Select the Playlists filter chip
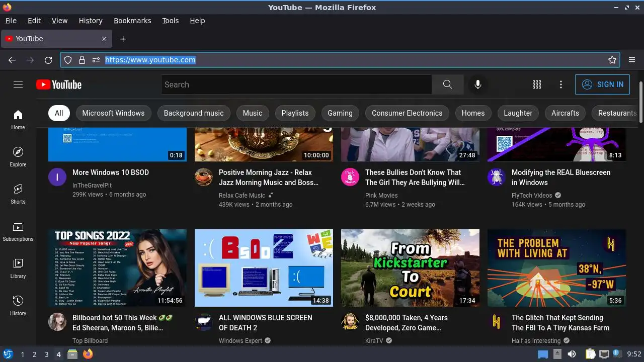 tap(295, 113)
